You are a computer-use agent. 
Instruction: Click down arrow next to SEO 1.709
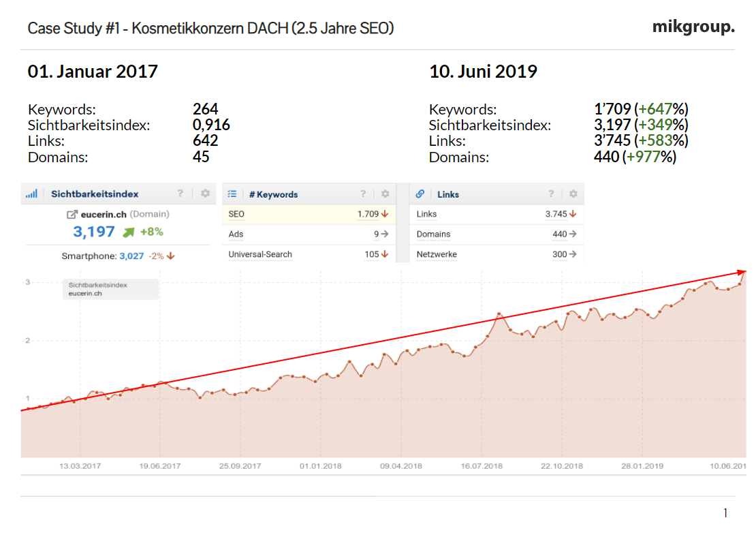pos(385,214)
